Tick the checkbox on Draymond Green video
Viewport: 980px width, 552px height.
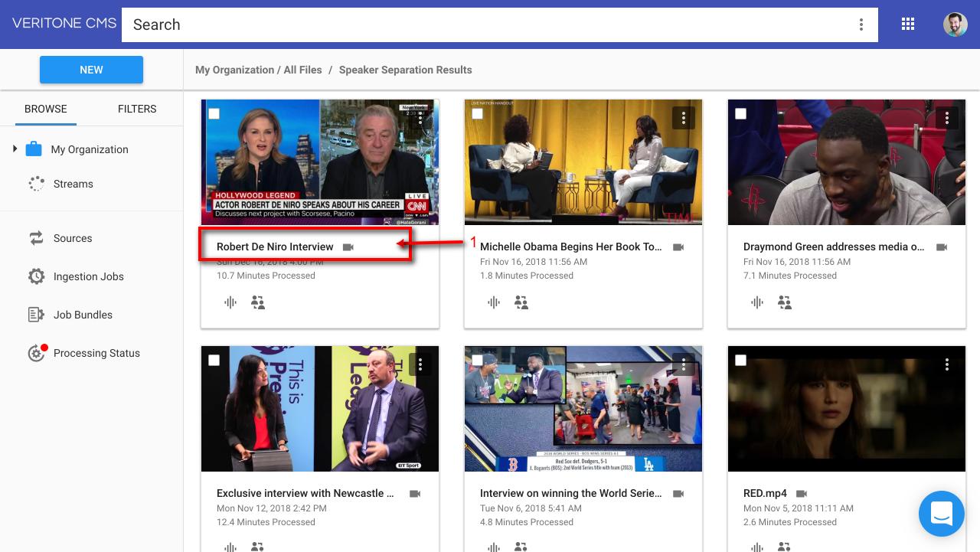[x=741, y=114]
